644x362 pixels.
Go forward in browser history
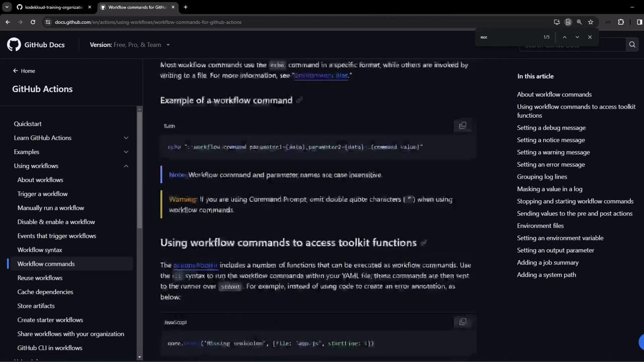click(20, 22)
